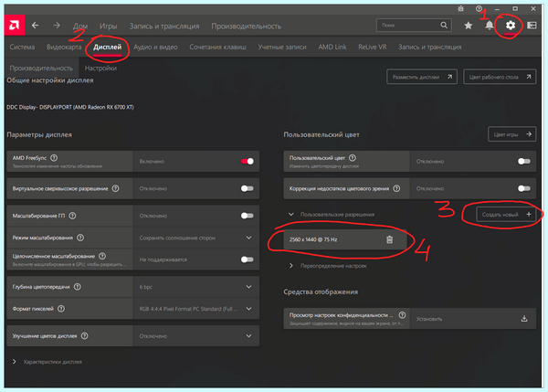The width and height of the screenshot is (548, 392).
Task: Open Запись и трансляция top menu
Action: pyautogui.click(x=164, y=26)
